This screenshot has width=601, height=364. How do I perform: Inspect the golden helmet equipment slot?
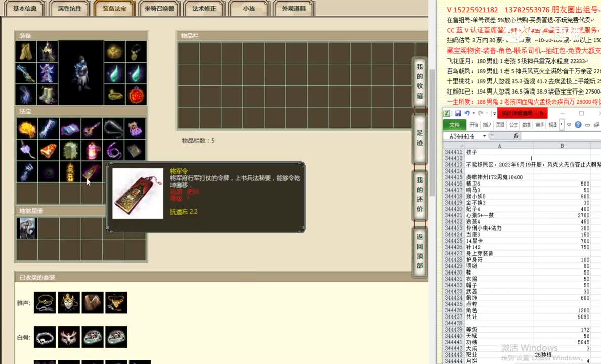click(x=48, y=52)
